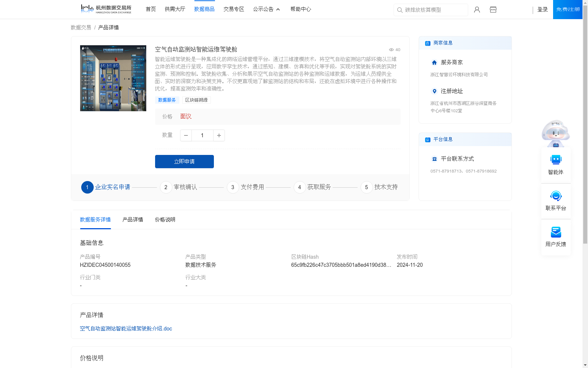The width and height of the screenshot is (588, 368).
Task: Open 帮助中心 navigation item
Action: point(301,9)
